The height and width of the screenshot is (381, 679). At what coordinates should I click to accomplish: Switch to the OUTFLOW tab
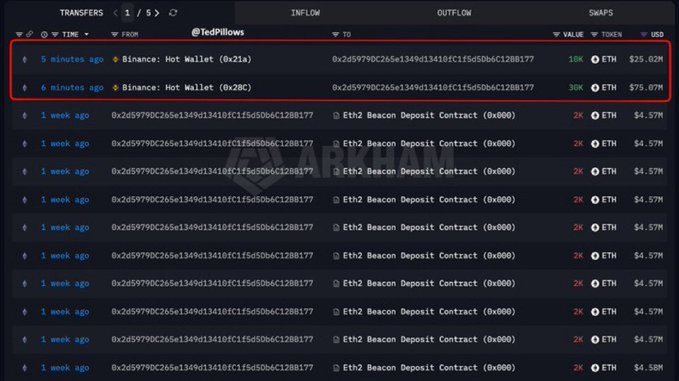pos(454,13)
